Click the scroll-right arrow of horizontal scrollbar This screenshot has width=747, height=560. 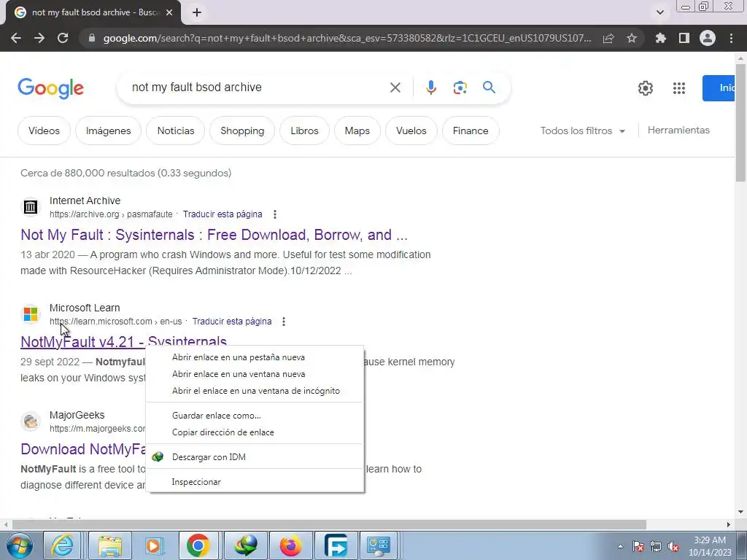[x=729, y=524]
